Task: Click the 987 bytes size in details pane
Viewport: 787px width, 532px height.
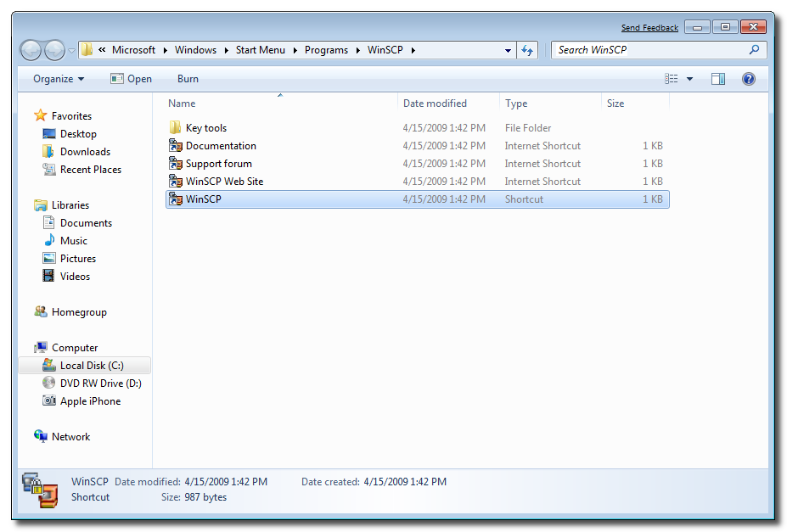Action: pyautogui.click(x=205, y=497)
